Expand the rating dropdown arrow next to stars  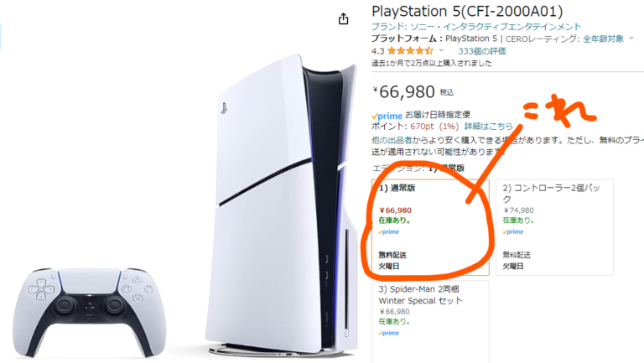coord(442,50)
